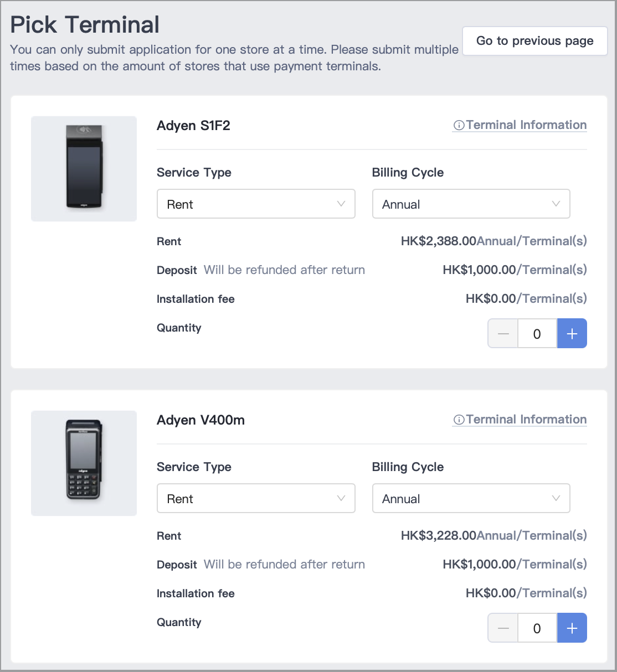This screenshot has width=617, height=672.
Task: Click the plus icon to increase Adyen V400m quantity
Action: click(572, 628)
